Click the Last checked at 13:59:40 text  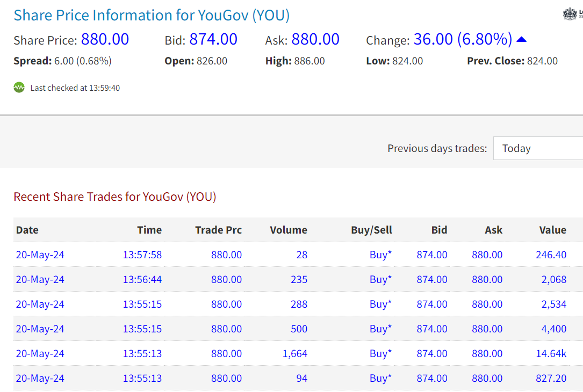tap(75, 88)
